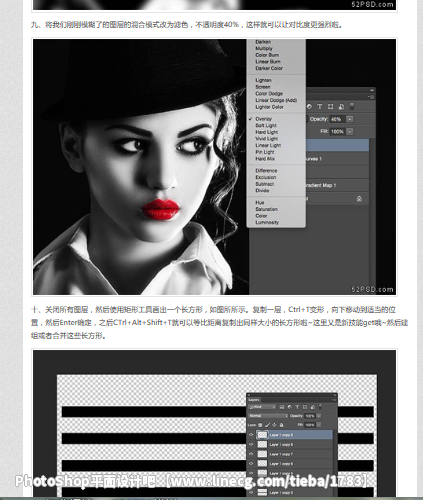Click Fill 100% field in upper panel

point(337,131)
